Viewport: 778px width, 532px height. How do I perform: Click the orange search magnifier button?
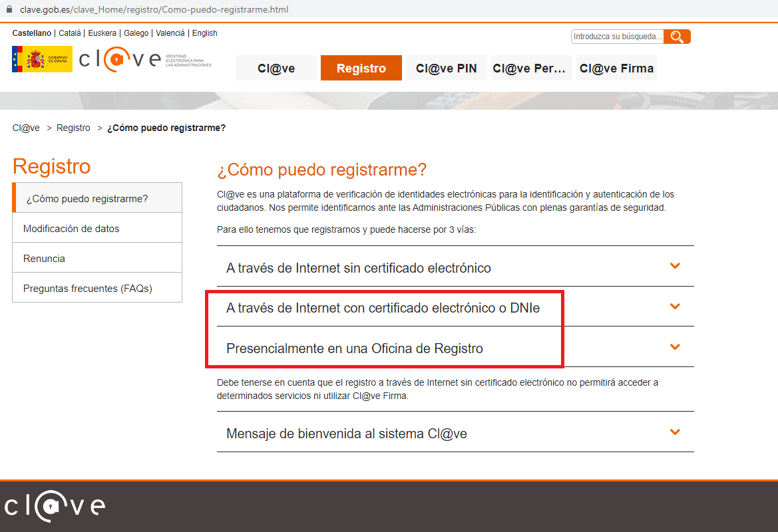677,37
